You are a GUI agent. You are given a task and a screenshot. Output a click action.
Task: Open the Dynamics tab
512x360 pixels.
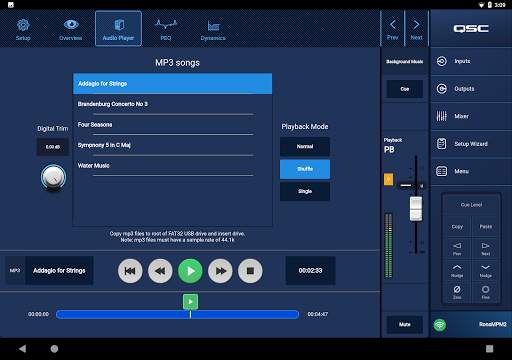[213, 29]
